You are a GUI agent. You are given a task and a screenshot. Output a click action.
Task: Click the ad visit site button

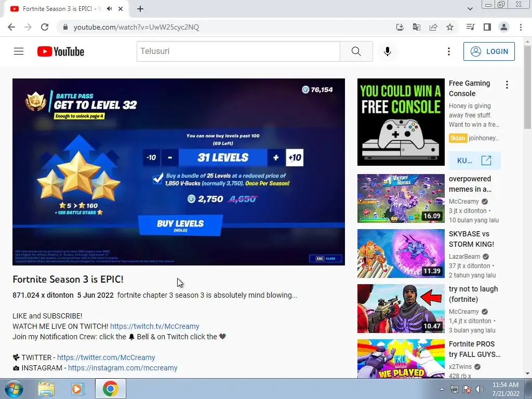474,161
